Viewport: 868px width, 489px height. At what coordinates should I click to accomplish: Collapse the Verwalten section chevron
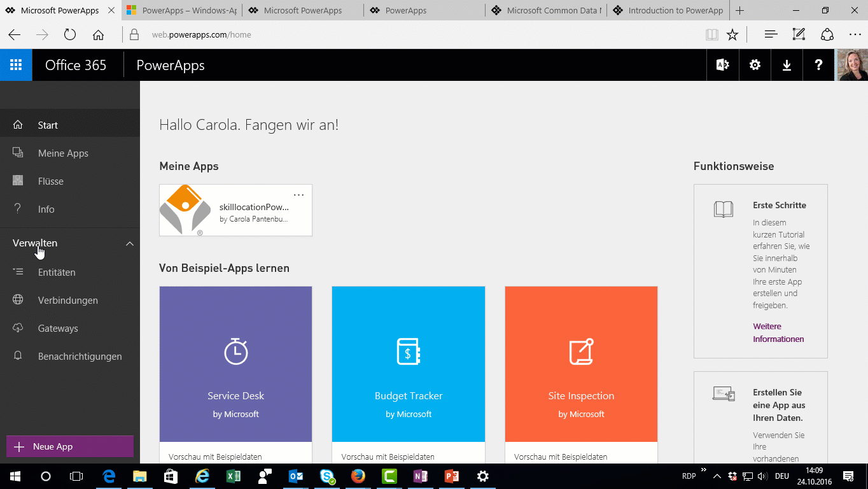click(130, 243)
